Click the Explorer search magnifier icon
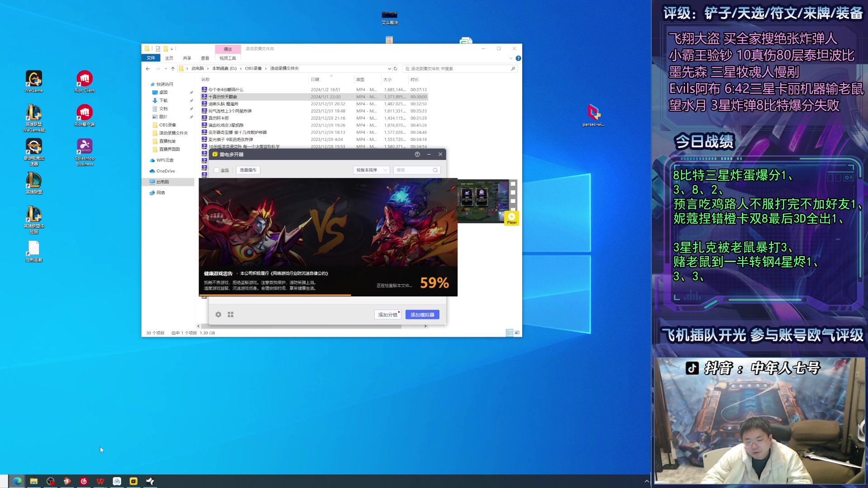Viewport: 868px width, 488px height. coord(513,69)
